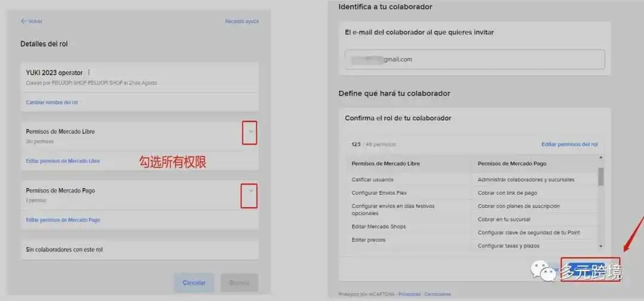
Task: Click the permissions list scrollbar thumb
Action: 601,177
